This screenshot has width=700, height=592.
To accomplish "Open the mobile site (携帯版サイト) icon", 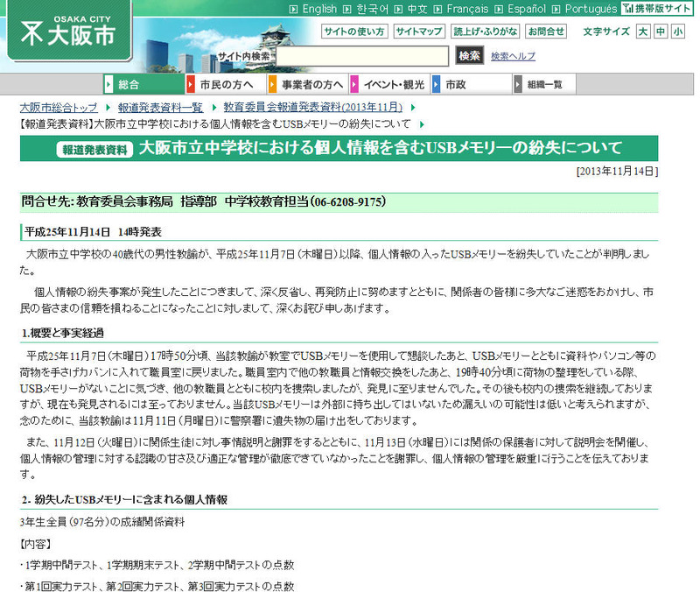I will (656, 9).
